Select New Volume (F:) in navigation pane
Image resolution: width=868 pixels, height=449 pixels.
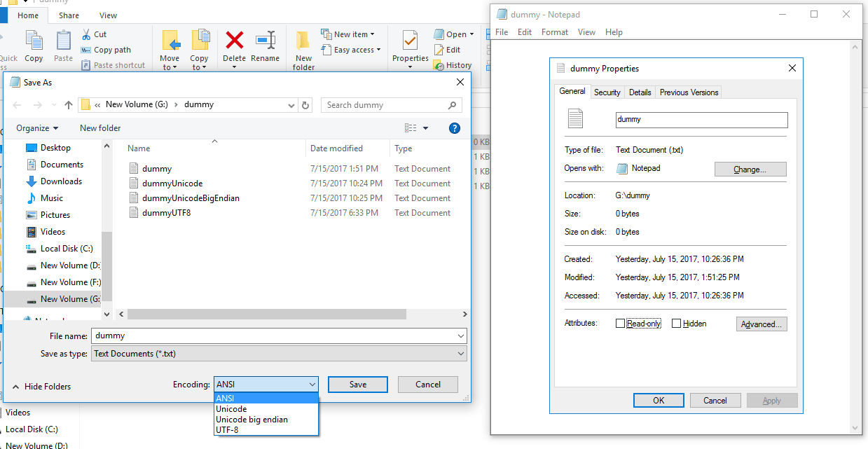coord(63,282)
